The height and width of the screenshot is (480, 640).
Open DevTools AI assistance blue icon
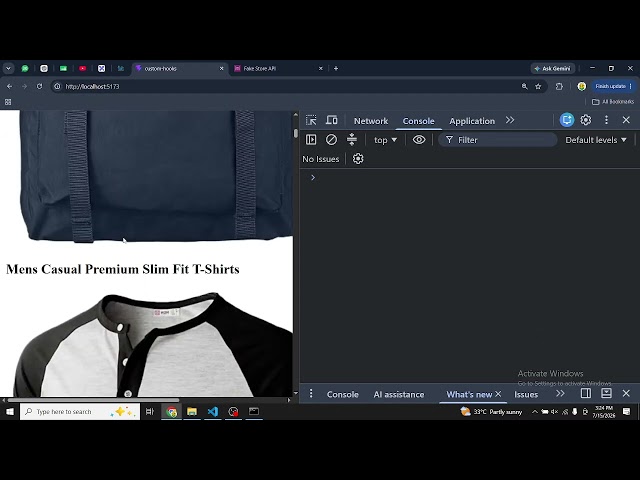pos(567,120)
